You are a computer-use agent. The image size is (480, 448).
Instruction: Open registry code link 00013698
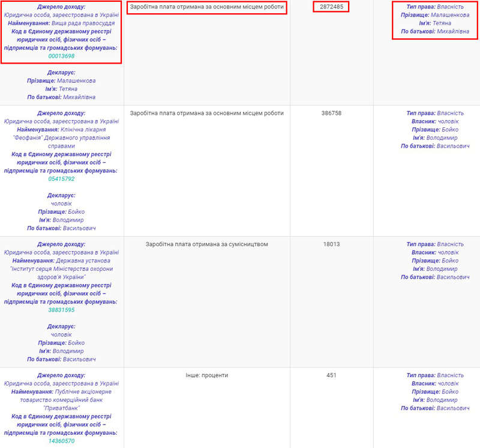[x=61, y=56]
